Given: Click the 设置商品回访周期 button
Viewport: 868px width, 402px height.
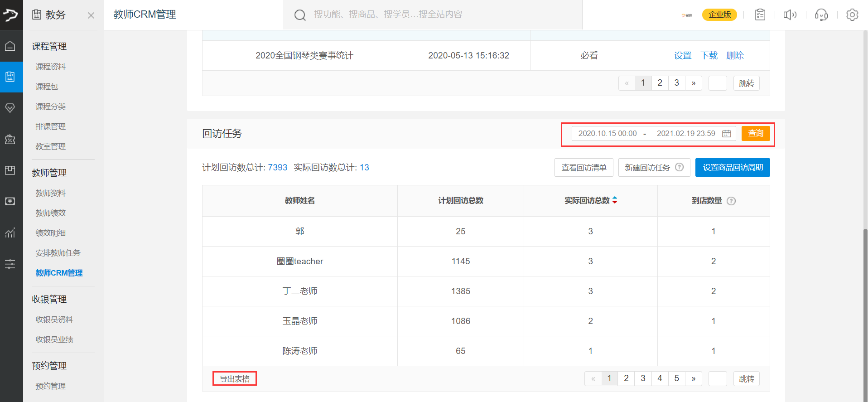Looking at the screenshot, I should tap(732, 168).
